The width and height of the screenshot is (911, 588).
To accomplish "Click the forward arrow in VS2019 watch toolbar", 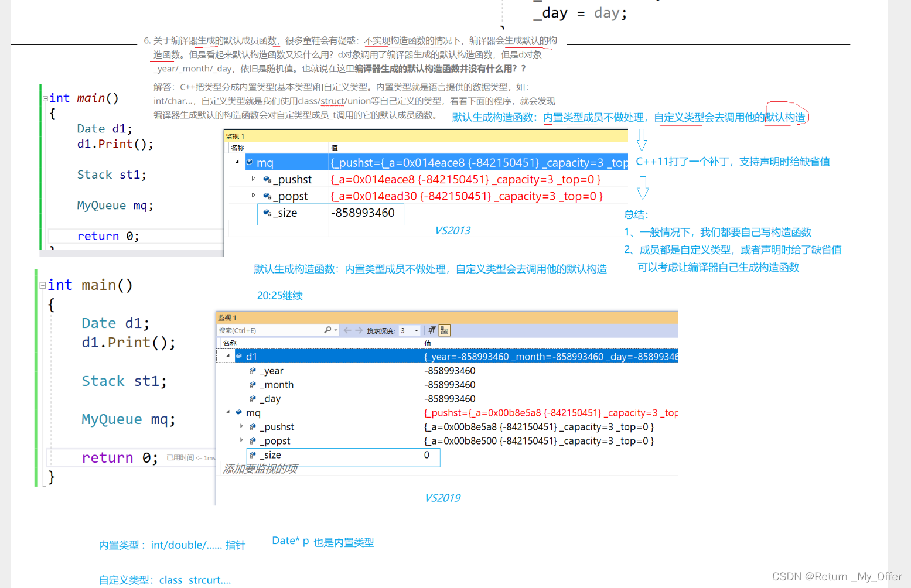I will (x=359, y=330).
